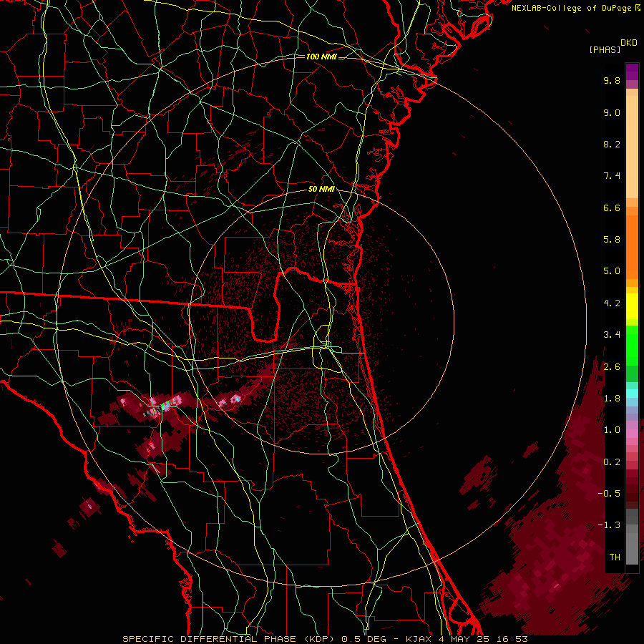Click the 2.6 scale value
Image resolution: width=644 pixels, height=644 pixels.
pos(612,367)
